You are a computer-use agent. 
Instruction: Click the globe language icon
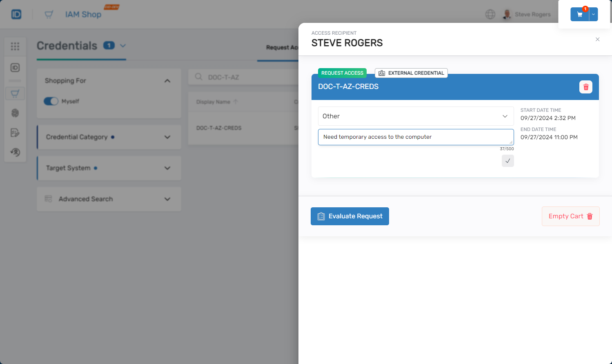coord(490,14)
